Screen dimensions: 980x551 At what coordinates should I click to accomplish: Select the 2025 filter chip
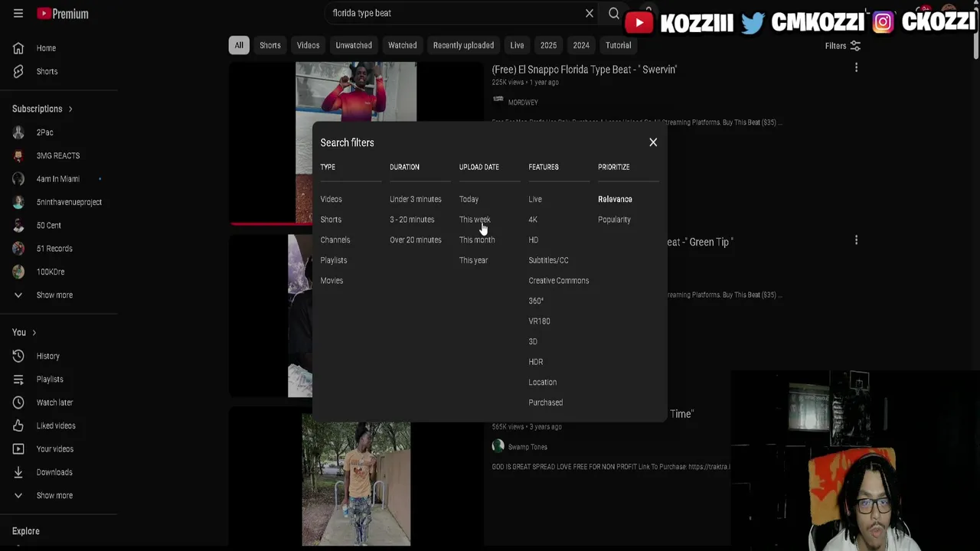[x=548, y=45]
